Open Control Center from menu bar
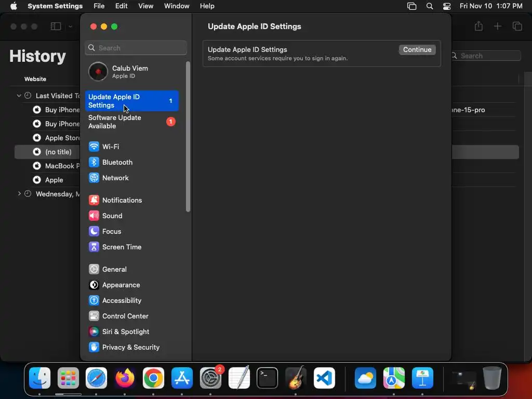The image size is (532, 399). click(447, 6)
